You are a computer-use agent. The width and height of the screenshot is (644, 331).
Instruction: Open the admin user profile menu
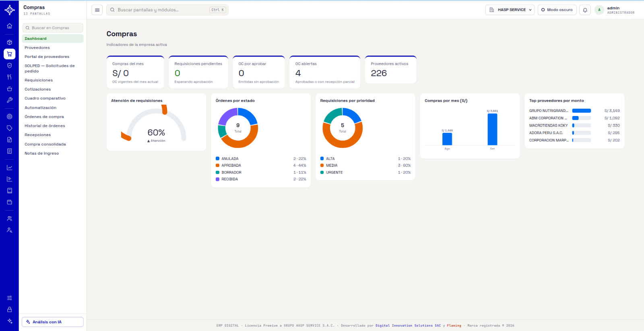(x=615, y=10)
